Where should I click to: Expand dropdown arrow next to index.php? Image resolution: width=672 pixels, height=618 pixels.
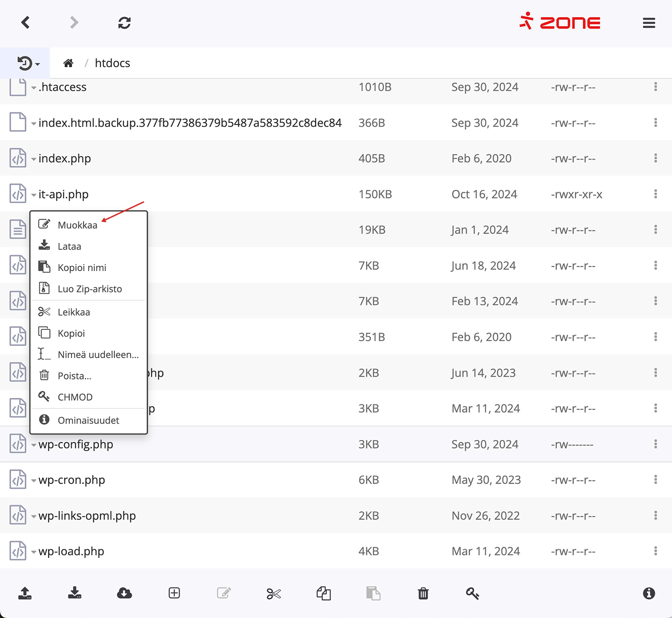34,159
